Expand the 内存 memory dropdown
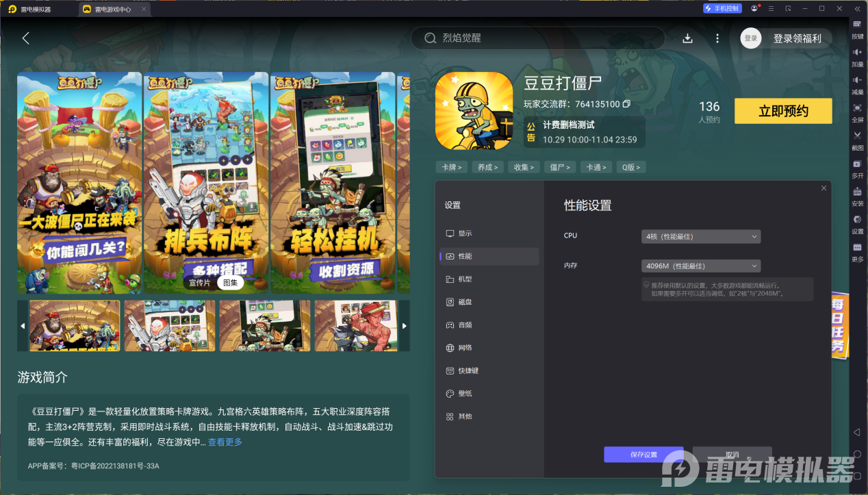The height and width of the screenshot is (495, 868). click(701, 266)
